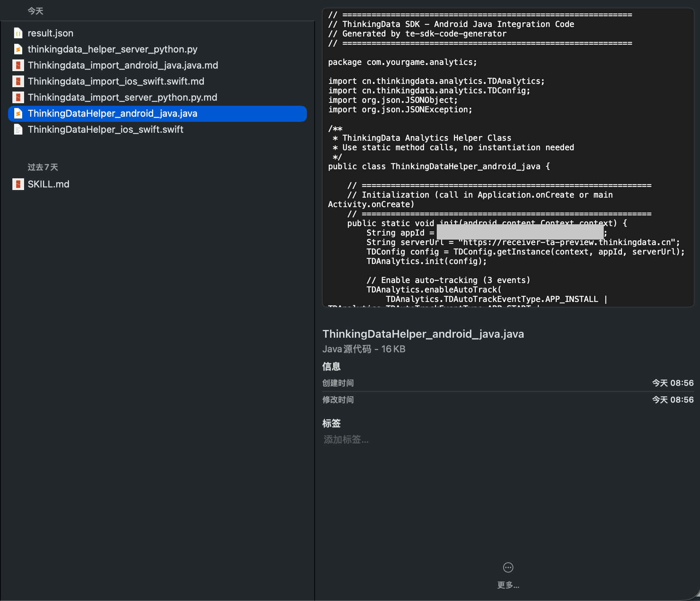Select thinkingdata_helper_server_python.py file name

(113, 49)
